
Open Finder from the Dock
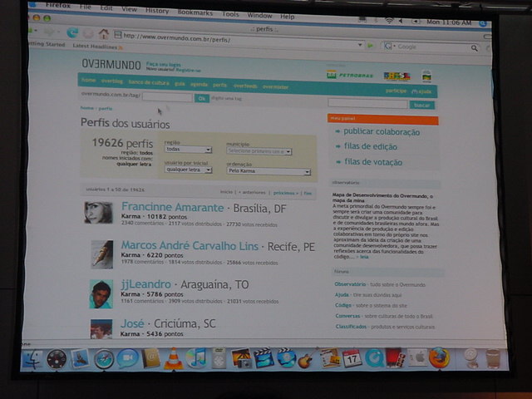(x=33, y=360)
